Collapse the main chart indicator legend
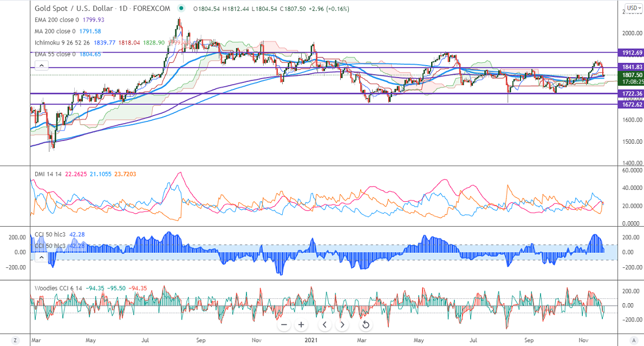Image resolution: width=644 pixels, height=346 pixels. pos(41,66)
